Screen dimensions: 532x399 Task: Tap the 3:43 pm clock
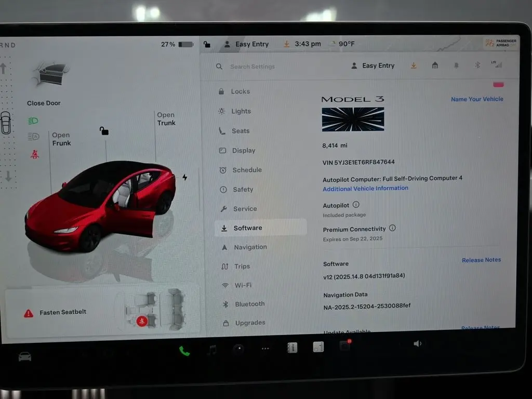tap(308, 44)
